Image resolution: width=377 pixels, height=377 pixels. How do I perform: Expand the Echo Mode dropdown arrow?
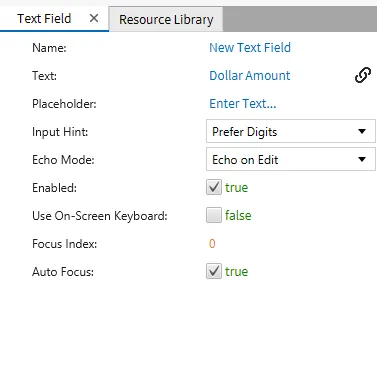click(362, 159)
